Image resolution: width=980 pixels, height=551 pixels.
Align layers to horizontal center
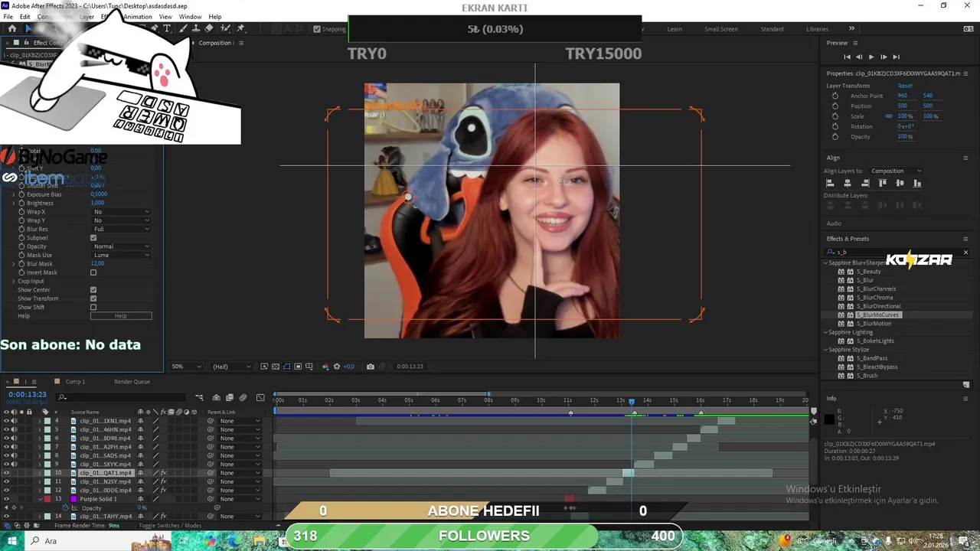click(848, 183)
